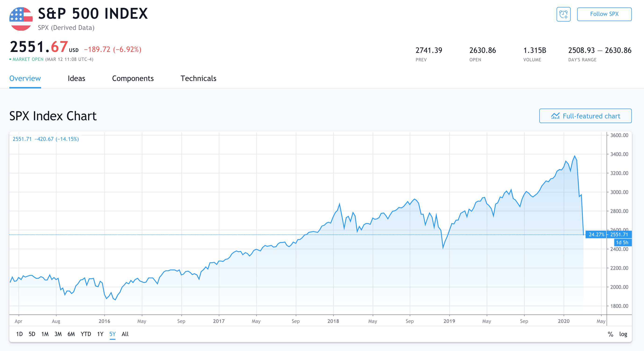Click the 1.315B VOLUME value
Image resolution: width=644 pixels, height=351 pixels.
point(534,50)
